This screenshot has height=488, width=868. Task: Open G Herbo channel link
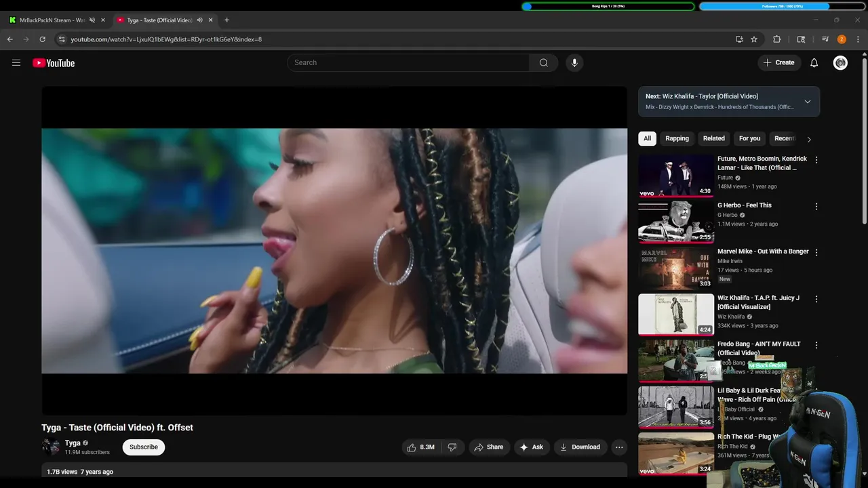click(728, 216)
